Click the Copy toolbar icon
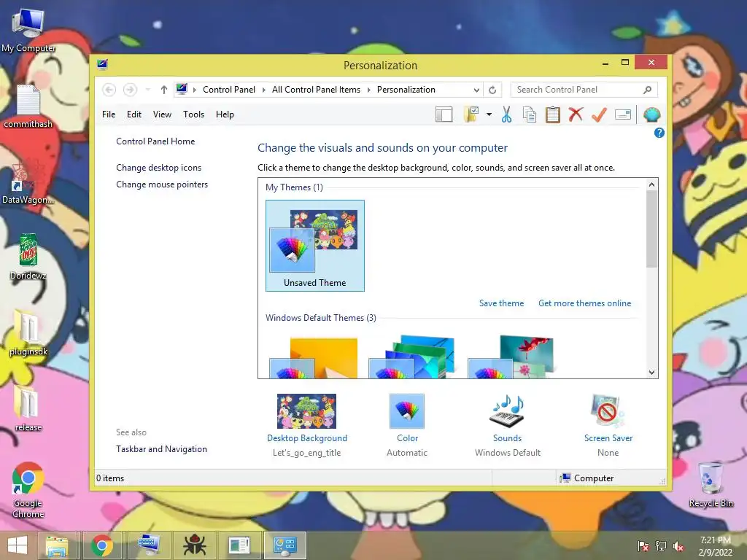The height and width of the screenshot is (560, 747). pos(530,114)
